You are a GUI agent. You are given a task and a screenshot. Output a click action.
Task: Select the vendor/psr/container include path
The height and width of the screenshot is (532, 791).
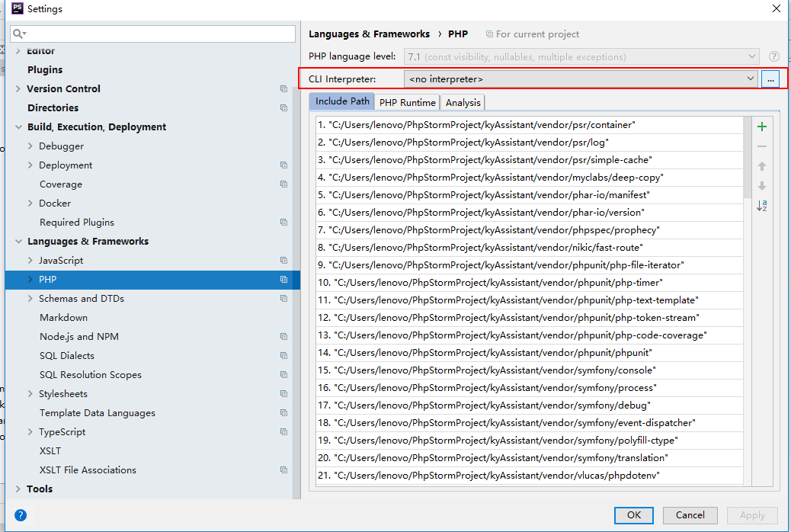pyautogui.click(x=530, y=125)
